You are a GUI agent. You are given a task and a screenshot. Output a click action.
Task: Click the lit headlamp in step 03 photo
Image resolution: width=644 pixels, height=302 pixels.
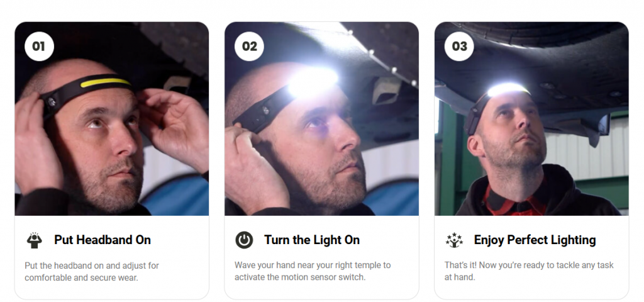507,89
